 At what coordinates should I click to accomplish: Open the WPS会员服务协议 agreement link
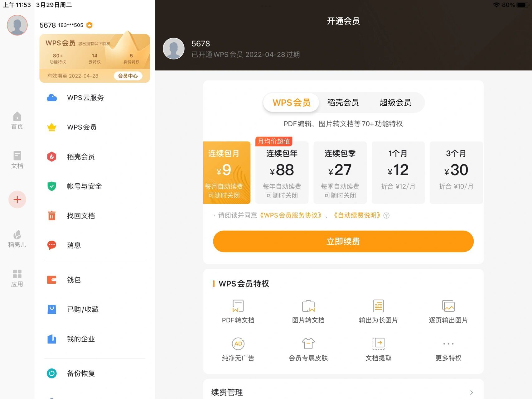[292, 215]
